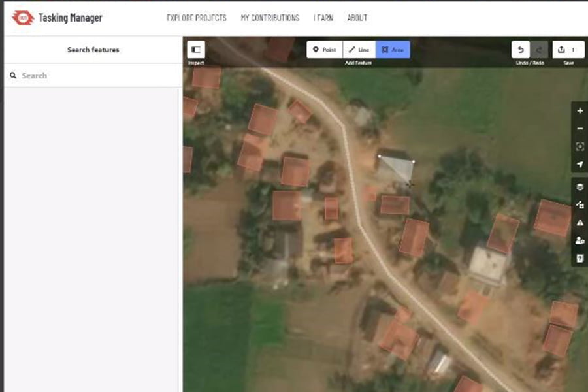Open the map data panel
Screen dimensions: 588x392
pos(580,204)
